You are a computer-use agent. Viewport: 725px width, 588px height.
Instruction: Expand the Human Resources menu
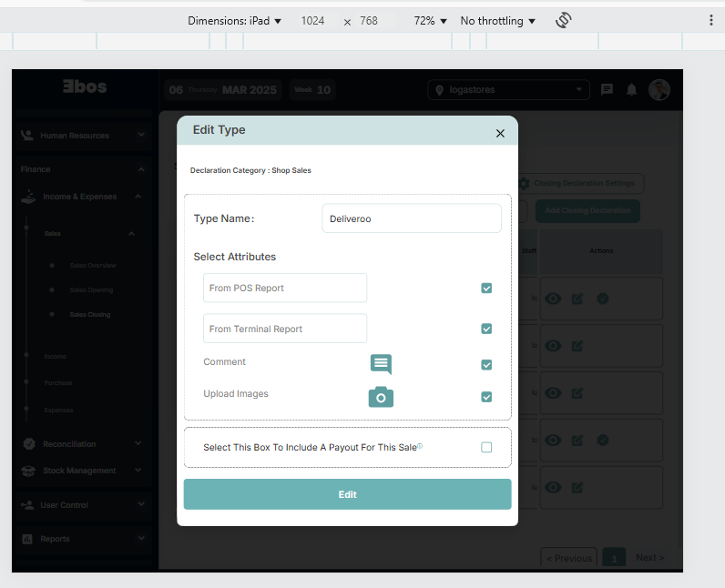[83, 136]
